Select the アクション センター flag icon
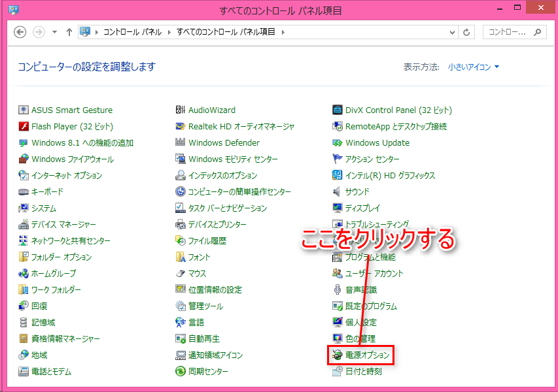This screenshot has height=392, width=558. pos(338,159)
